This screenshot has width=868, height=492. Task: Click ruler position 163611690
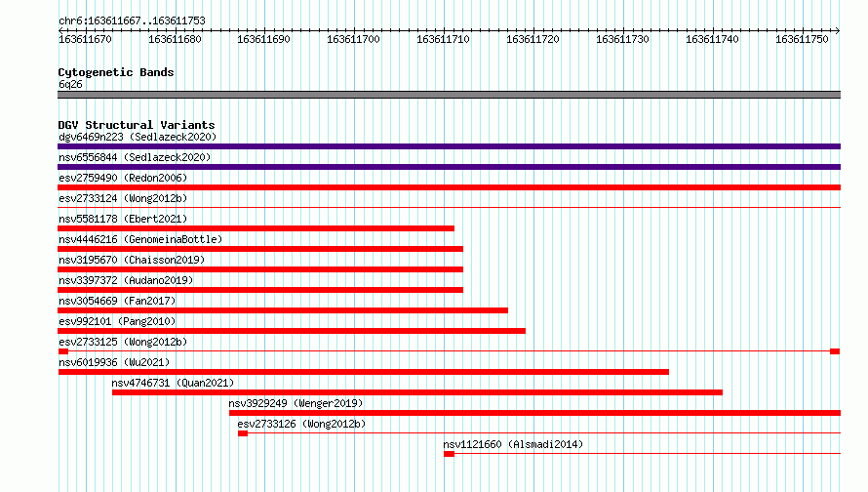(x=264, y=39)
